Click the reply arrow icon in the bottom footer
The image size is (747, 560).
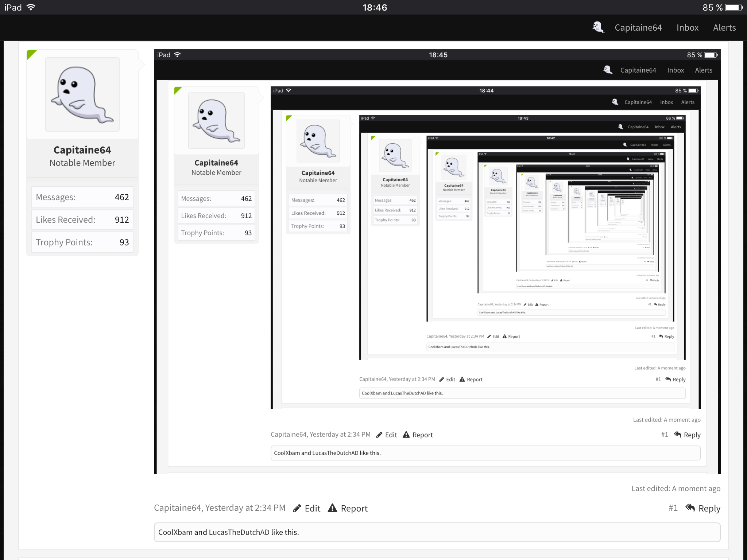pos(690,507)
